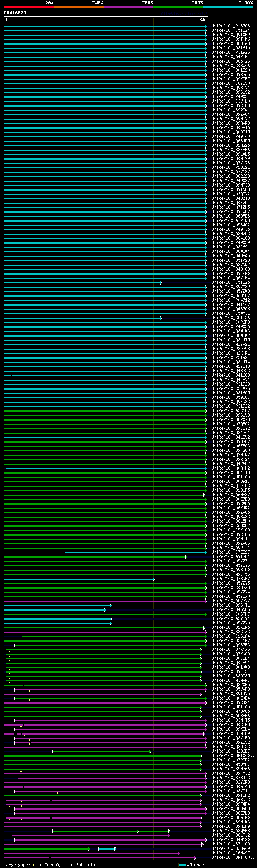This screenshot has height=868, width=257.
Task: Click the white query ruler bar under AV416025
Action: tap(106, 16)
